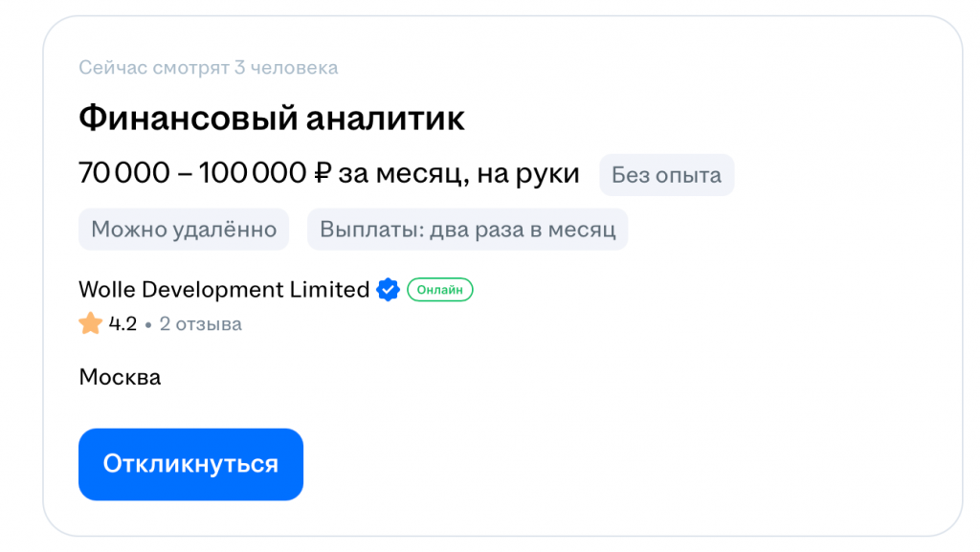The width and height of the screenshot is (980, 552).
Task: Open the '2 отзыва' reviews link
Action: 201,323
